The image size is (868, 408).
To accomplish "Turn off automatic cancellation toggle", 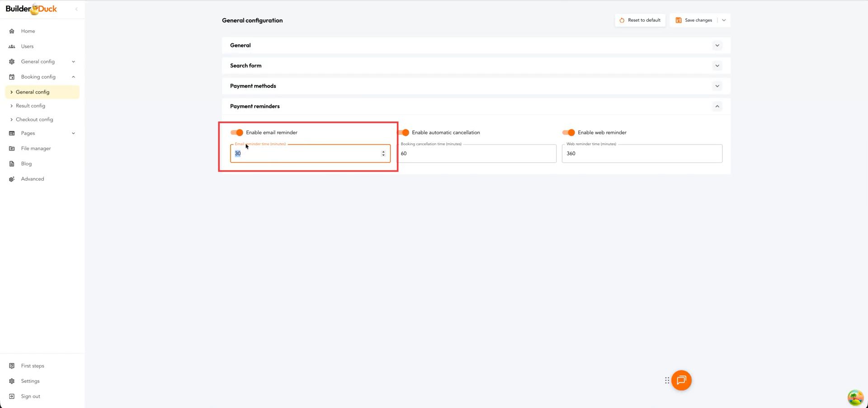I will tap(404, 132).
